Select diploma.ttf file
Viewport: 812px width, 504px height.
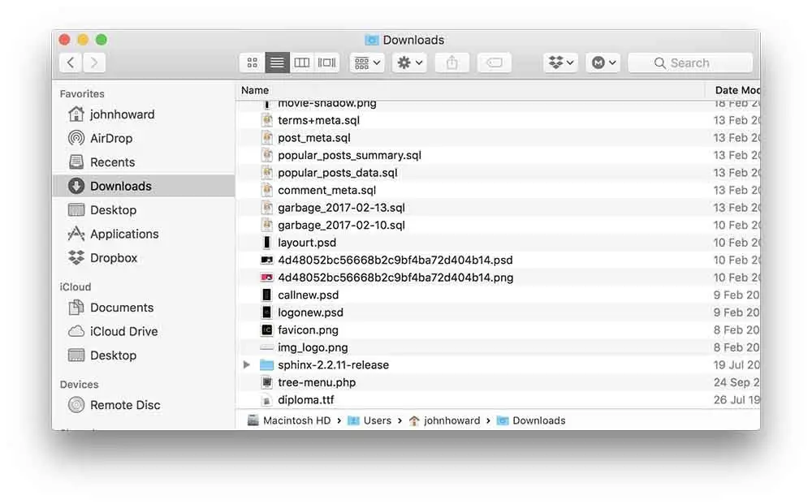[499, 399]
